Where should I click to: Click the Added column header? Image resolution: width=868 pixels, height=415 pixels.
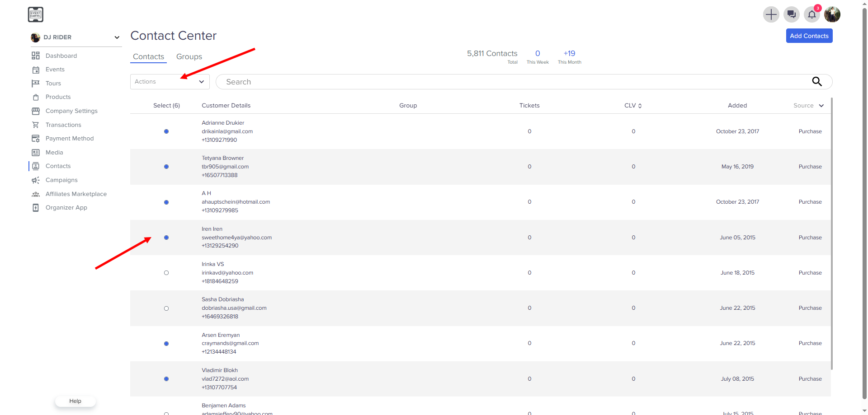(x=737, y=106)
